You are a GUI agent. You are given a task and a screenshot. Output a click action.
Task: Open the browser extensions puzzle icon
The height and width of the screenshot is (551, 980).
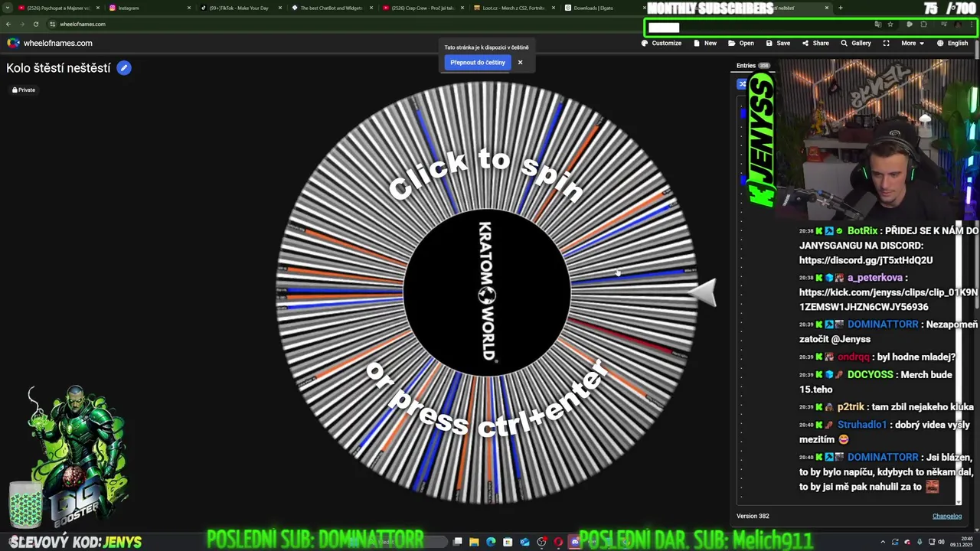923,24
